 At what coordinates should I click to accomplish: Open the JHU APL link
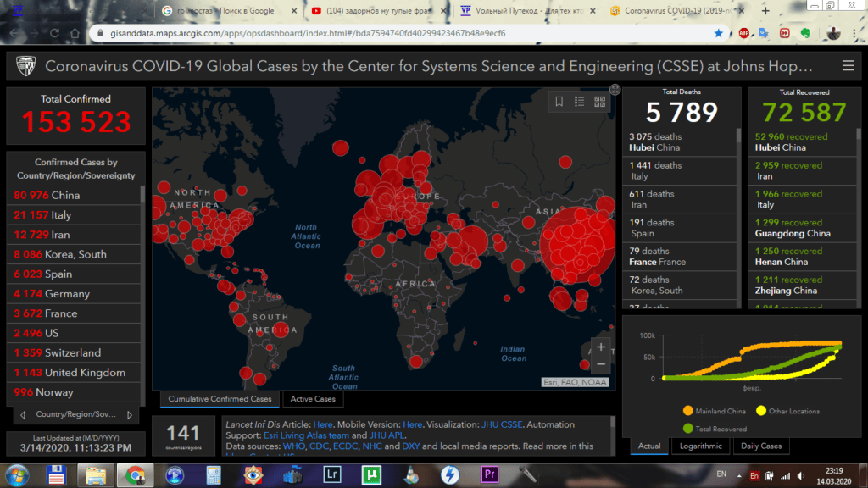pos(387,435)
